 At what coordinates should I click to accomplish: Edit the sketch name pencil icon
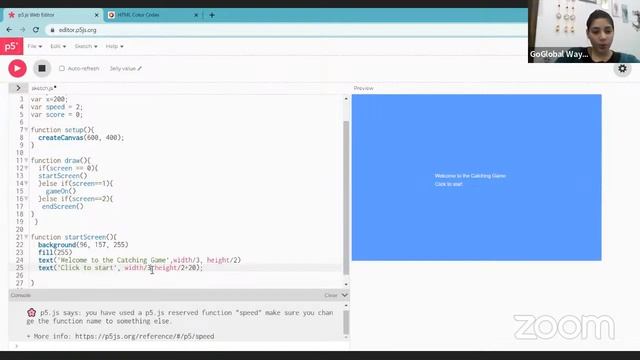(x=140, y=69)
